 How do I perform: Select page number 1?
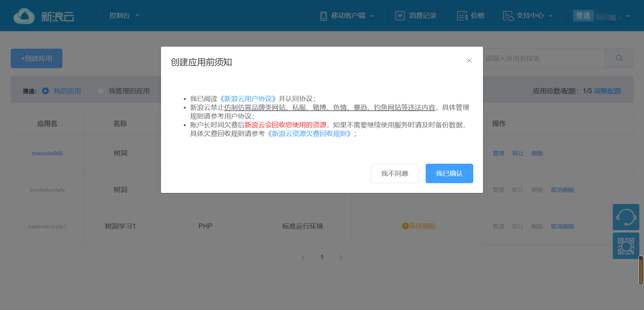322,257
